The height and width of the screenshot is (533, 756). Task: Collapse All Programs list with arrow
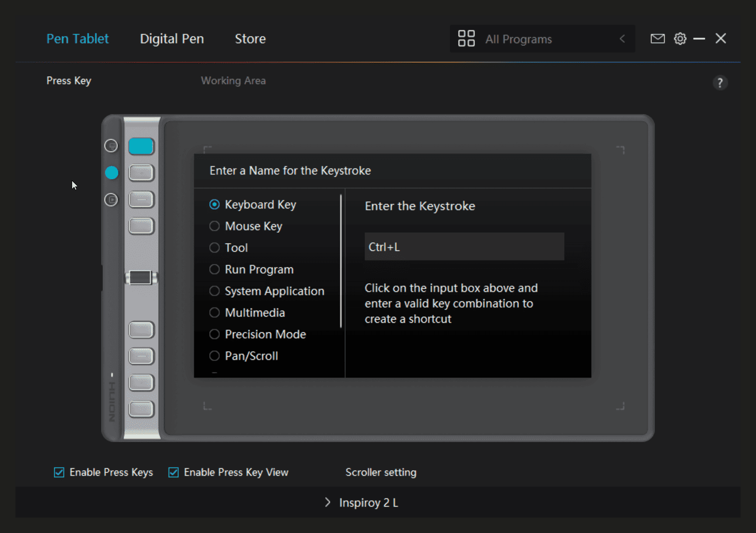click(x=622, y=39)
